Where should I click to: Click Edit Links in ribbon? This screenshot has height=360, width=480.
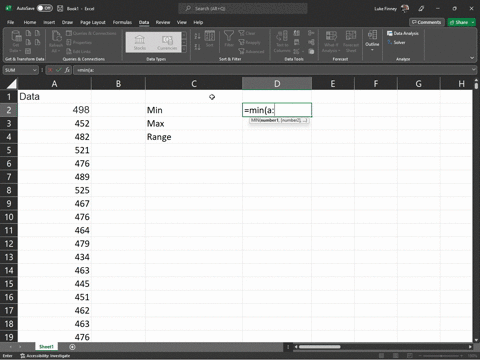tap(79, 51)
